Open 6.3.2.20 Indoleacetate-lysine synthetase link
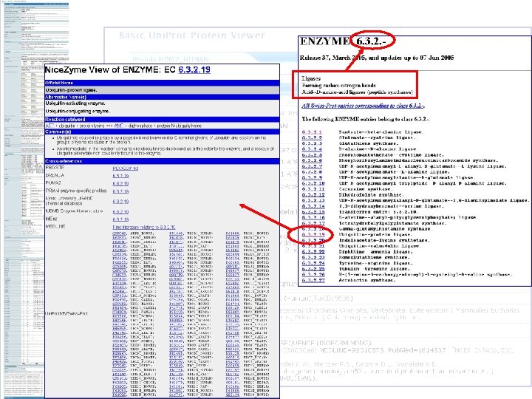Viewport: 532px width, 399px height. point(313,240)
